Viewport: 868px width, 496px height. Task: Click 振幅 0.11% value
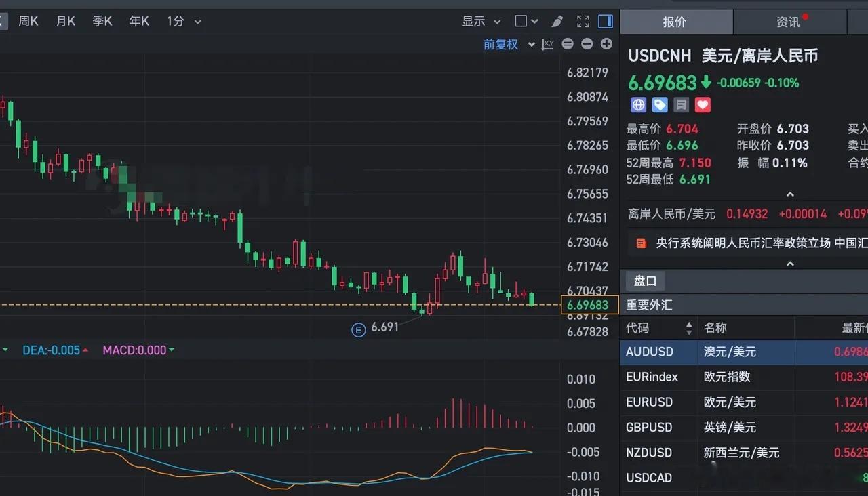790,163
